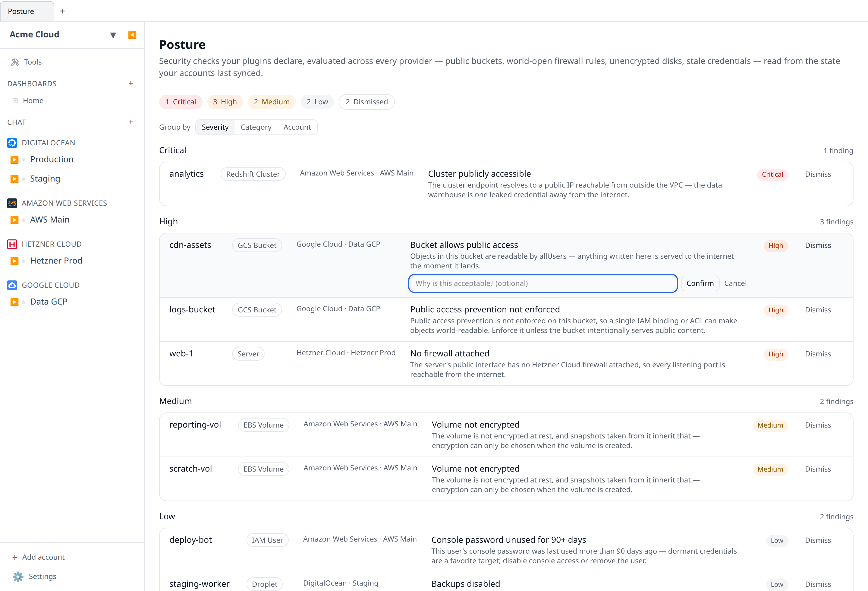Filter by the 2 Low chip
Screen dimensions: 868x591
pyautogui.click(x=317, y=102)
